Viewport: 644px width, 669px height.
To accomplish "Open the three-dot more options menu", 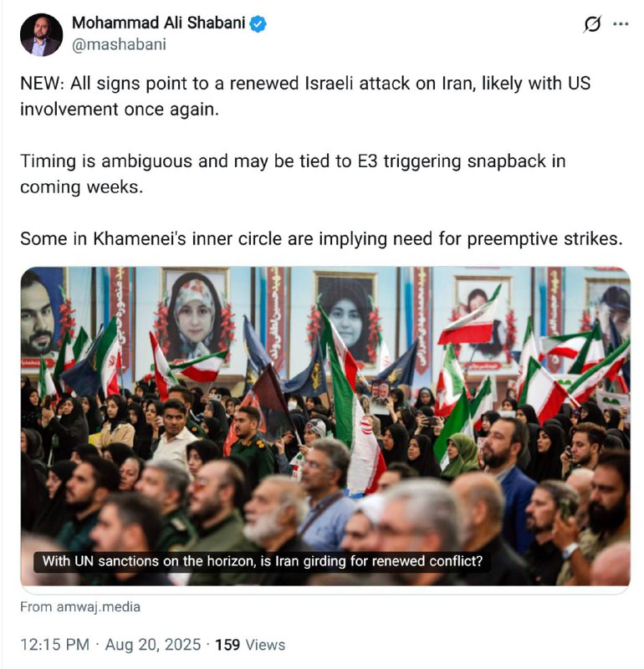I will click(x=621, y=24).
